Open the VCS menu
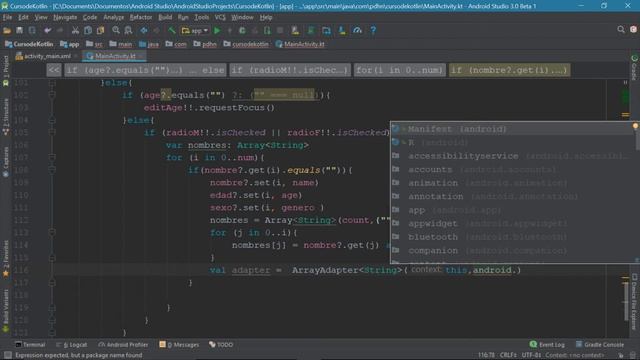Image resolution: width=640 pixels, height=360 pixels. tap(220, 18)
